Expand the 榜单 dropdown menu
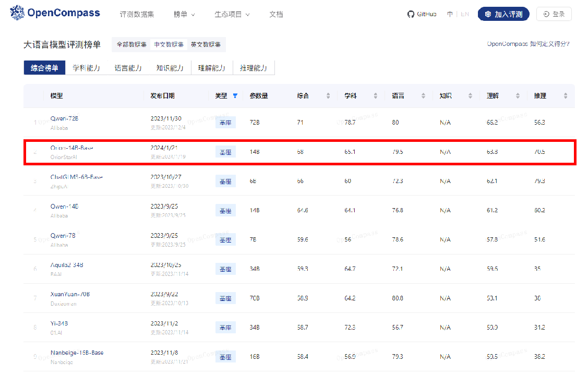The height and width of the screenshot is (375, 588). pos(184,14)
